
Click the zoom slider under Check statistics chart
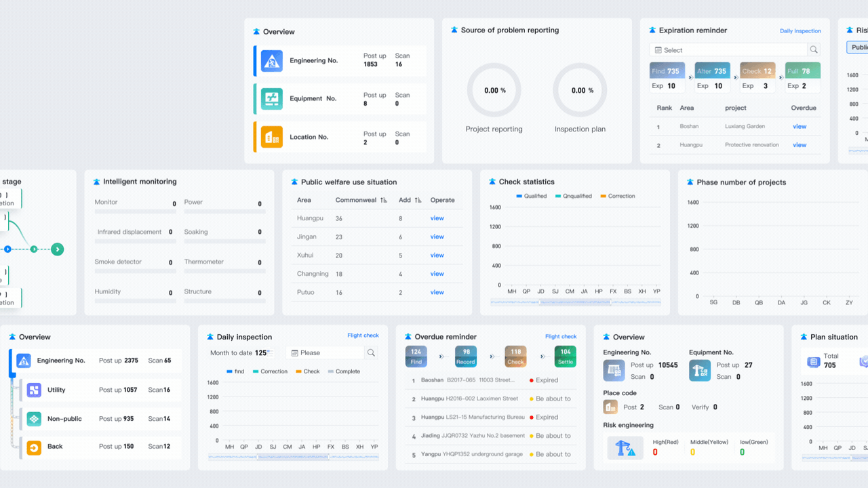[x=576, y=302]
